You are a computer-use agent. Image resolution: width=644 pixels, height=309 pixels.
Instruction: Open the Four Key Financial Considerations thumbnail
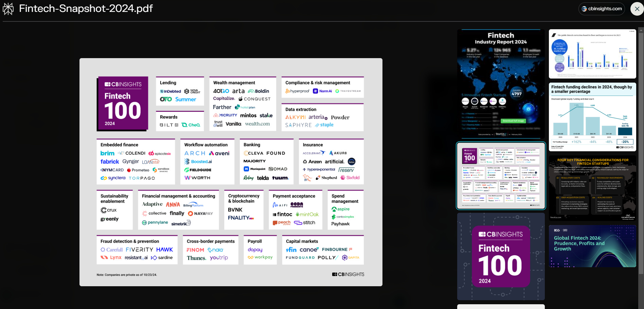[592, 188]
